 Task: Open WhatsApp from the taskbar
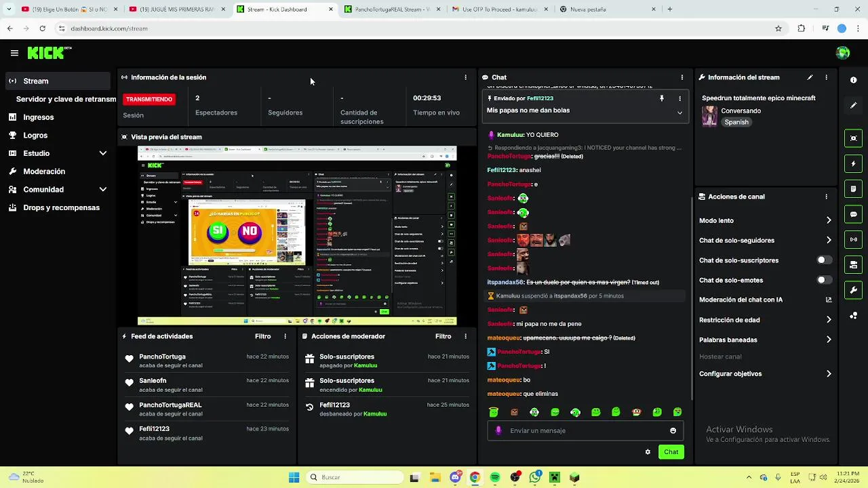[535, 477]
